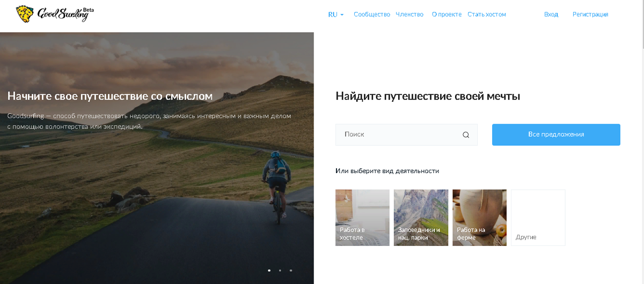Viewport: 644px width, 284px height.
Task: Select the Работа в хостеле tile
Action: pyautogui.click(x=362, y=218)
